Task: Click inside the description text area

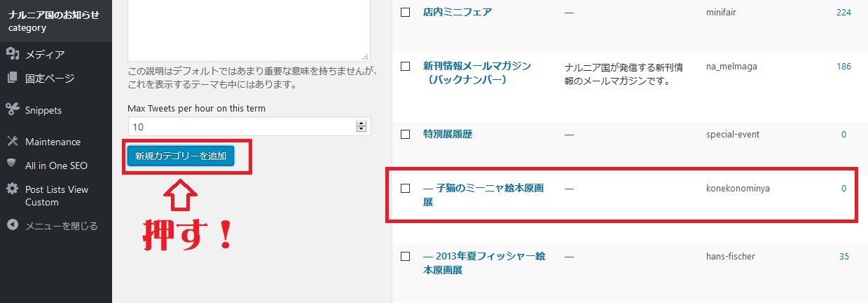Action: (249, 28)
